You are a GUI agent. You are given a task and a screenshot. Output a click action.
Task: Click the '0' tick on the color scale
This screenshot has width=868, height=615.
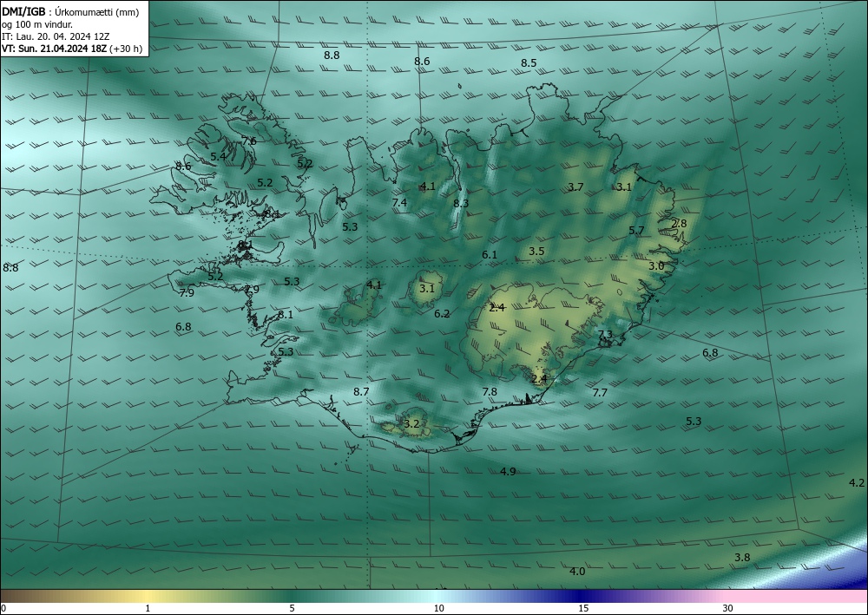(3, 608)
